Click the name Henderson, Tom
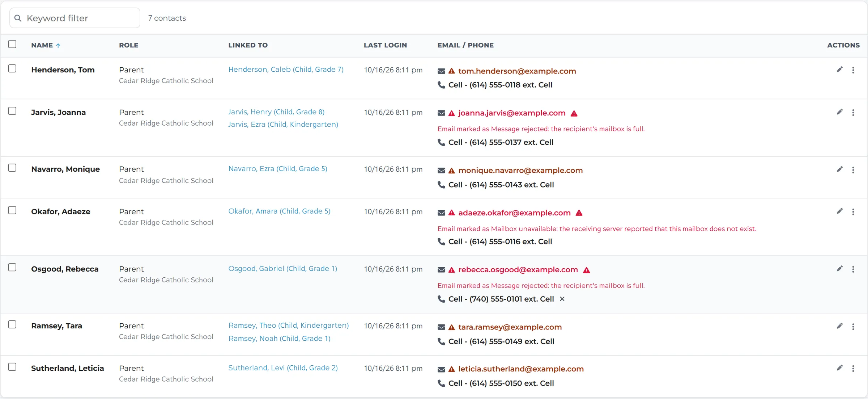868x399 pixels. coord(63,70)
